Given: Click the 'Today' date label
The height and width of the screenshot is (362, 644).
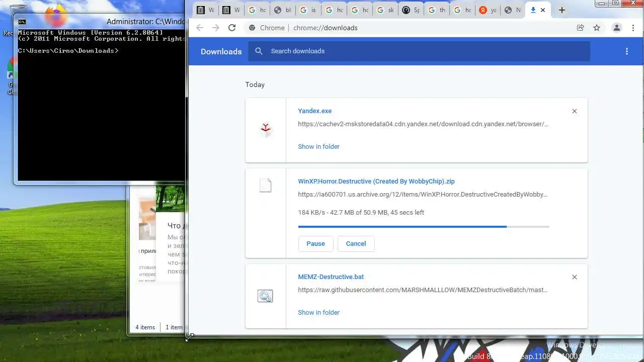Looking at the screenshot, I should click(x=255, y=84).
